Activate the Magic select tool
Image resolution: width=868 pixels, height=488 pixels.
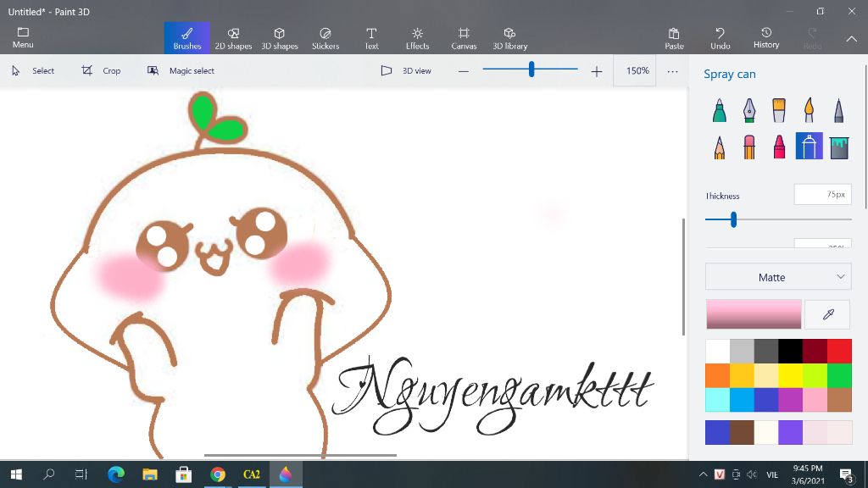tap(181, 71)
